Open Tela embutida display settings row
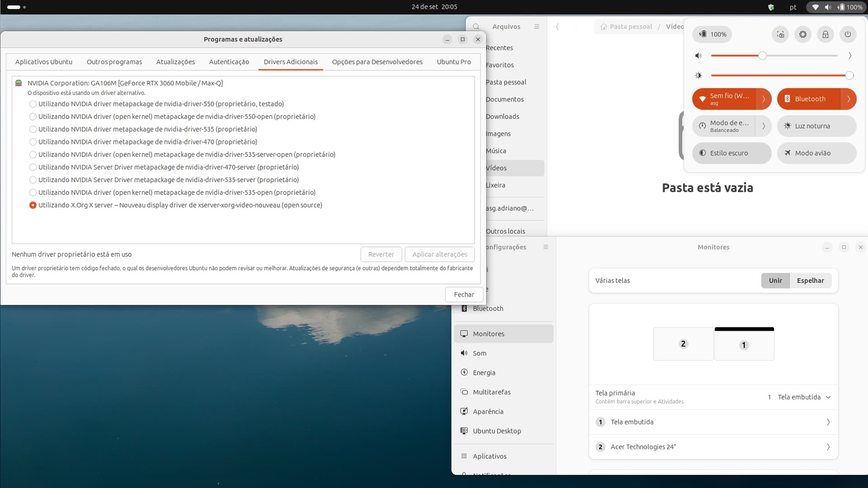The width and height of the screenshot is (868, 488). click(x=713, y=422)
